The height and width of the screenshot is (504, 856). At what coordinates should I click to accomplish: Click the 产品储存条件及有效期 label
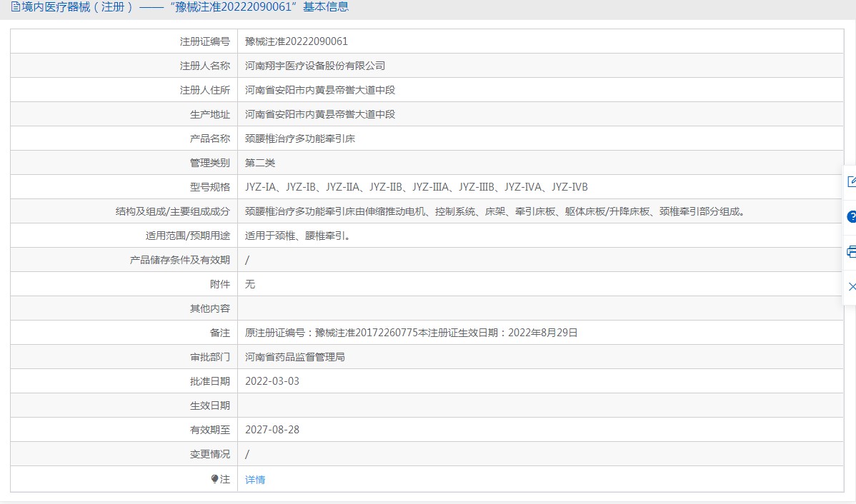tap(179, 260)
